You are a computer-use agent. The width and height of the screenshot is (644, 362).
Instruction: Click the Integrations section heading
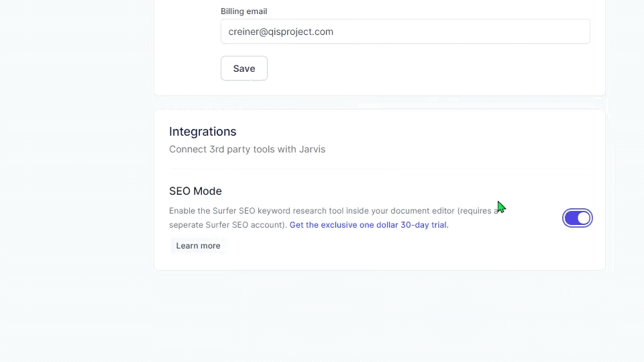203,132
